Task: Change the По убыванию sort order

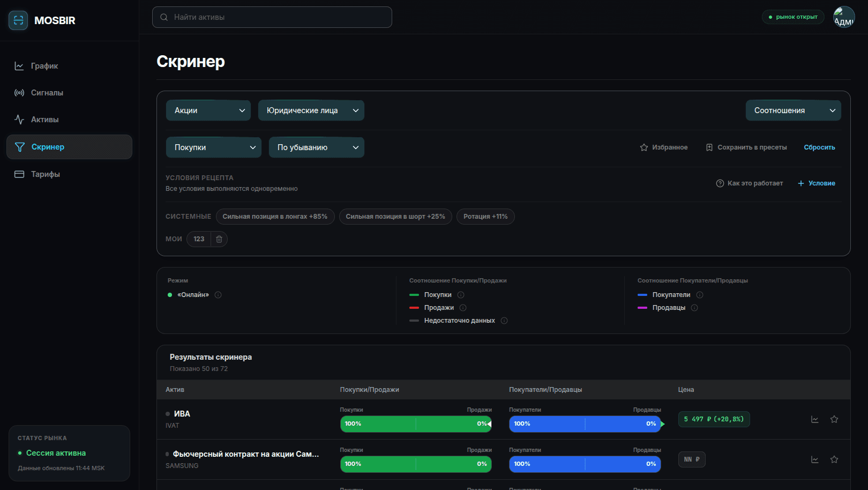Action: [317, 147]
